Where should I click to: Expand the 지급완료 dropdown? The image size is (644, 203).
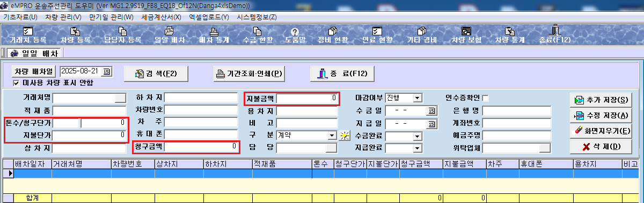tap(417, 148)
